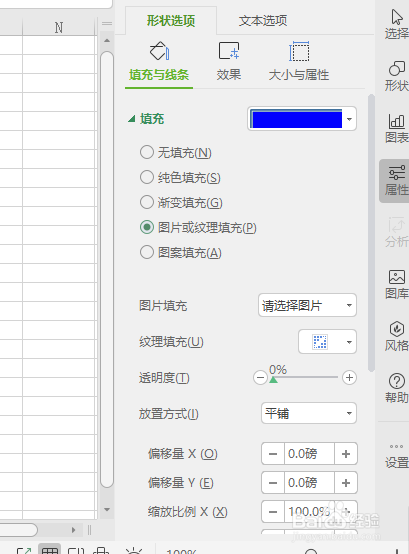Click the blue fill color swatch
The height and width of the screenshot is (554, 409).
click(296, 118)
